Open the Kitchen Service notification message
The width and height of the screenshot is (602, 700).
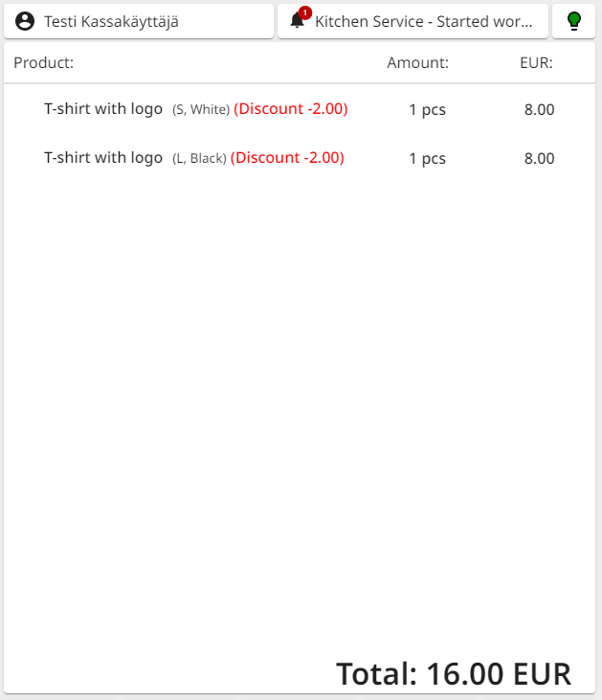point(424,21)
